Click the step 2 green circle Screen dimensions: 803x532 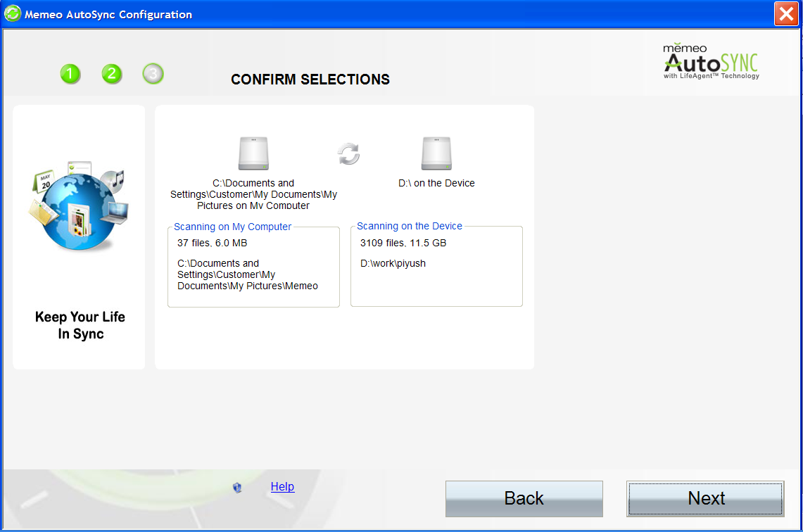click(x=112, y=74)
